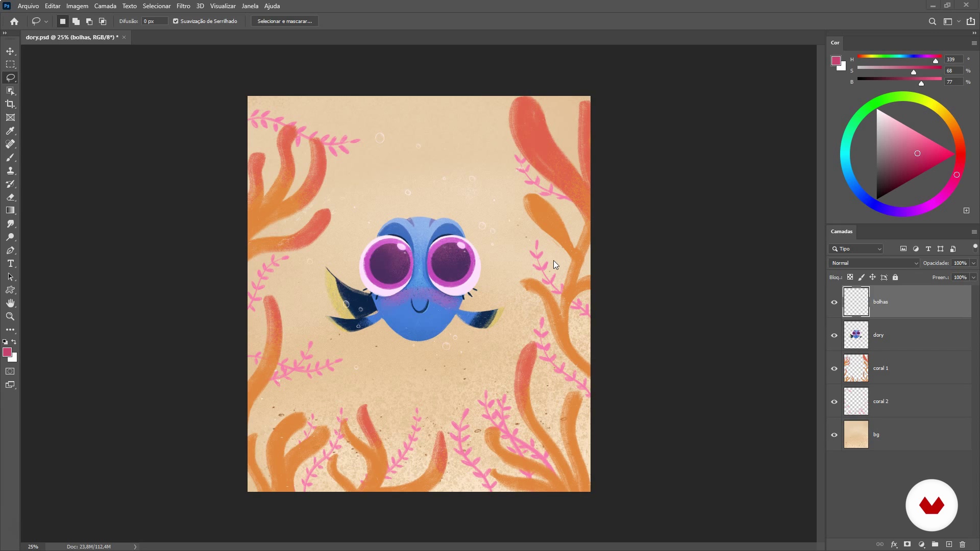This screenshot has height=551, width=980.
Task: Open the Preen. fill dropdown arrow
Action: 973,278
